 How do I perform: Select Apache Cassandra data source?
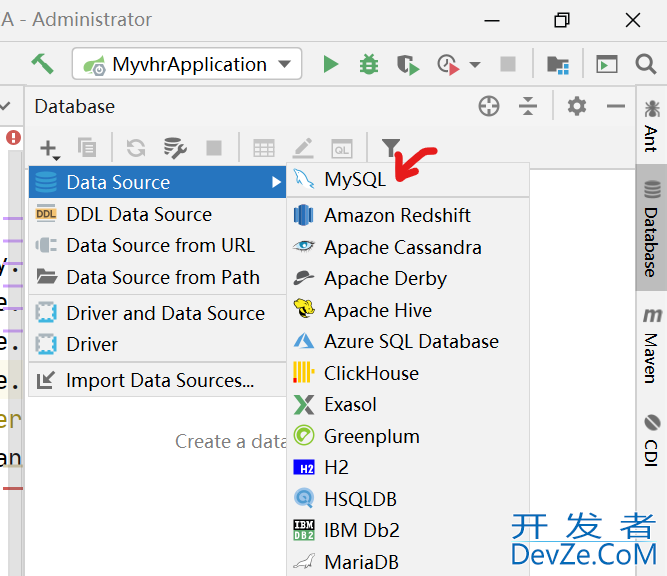click(x=408, y=247)
